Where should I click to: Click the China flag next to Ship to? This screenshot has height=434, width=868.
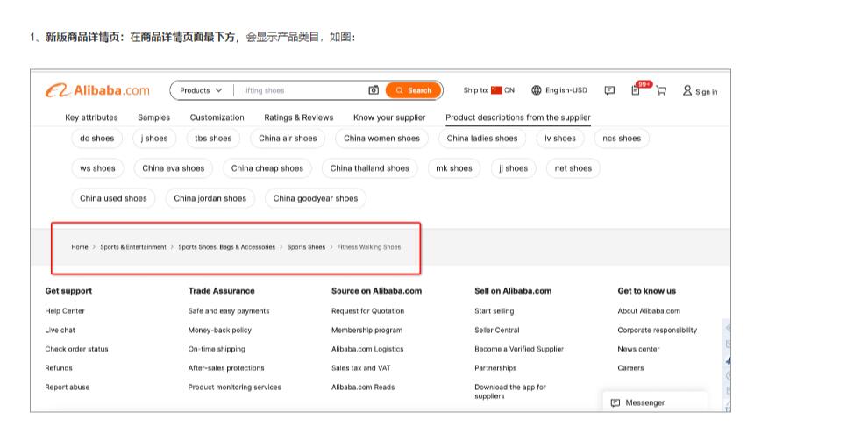496,90
